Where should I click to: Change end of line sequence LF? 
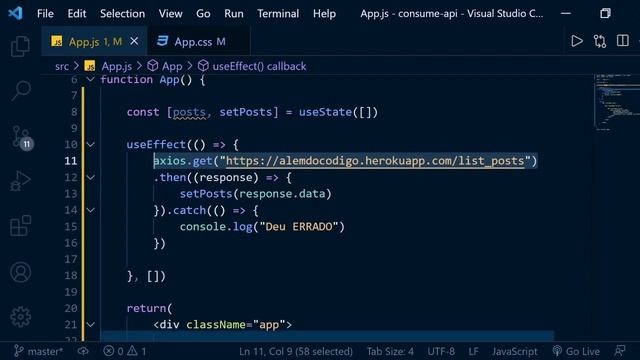473,351
